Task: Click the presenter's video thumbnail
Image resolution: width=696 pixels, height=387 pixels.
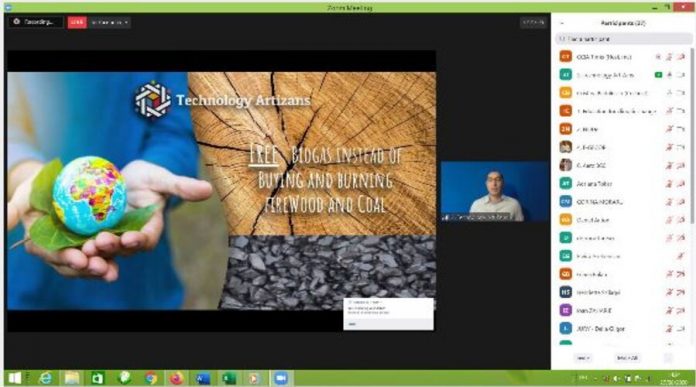Action: [x=495, y=191]
